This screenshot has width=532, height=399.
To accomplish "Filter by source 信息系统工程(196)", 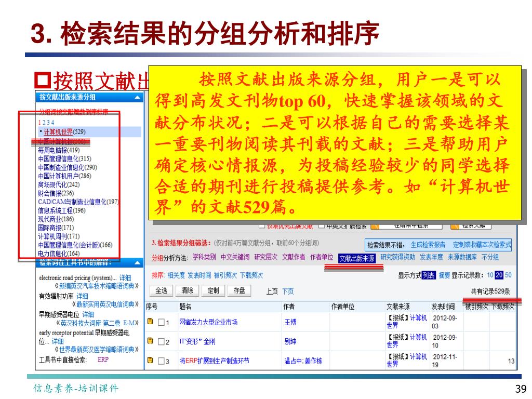I will pyautogui.click(x=62, y=210).
